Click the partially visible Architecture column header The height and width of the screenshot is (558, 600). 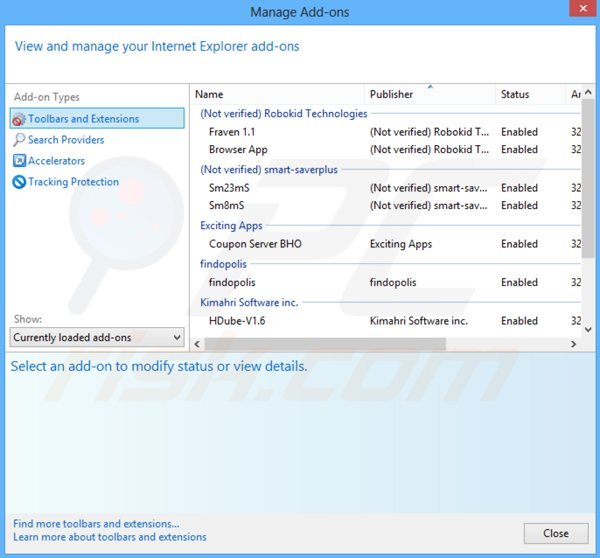[576, 95]
